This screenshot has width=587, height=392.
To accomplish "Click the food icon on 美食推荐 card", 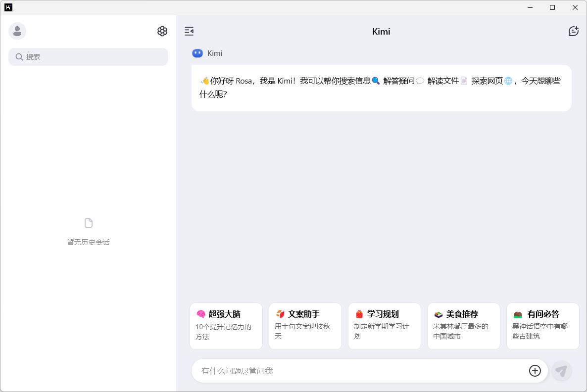I will (x=439, y=314).
